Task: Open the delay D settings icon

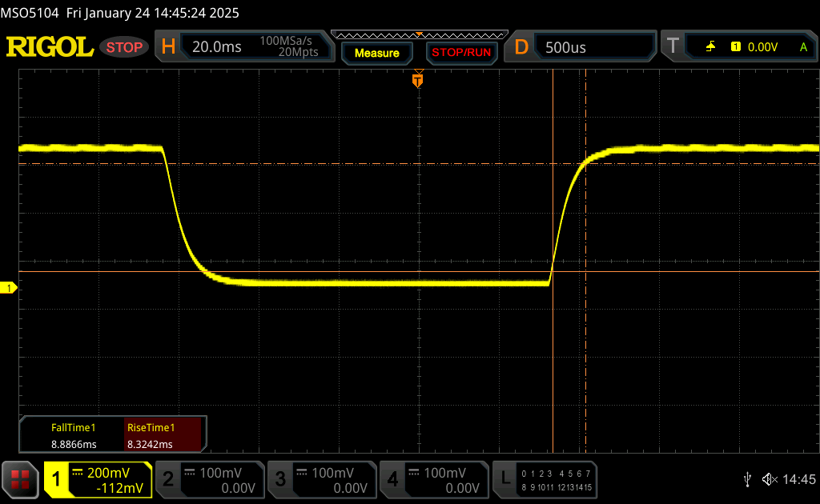Action: point(521,47)
